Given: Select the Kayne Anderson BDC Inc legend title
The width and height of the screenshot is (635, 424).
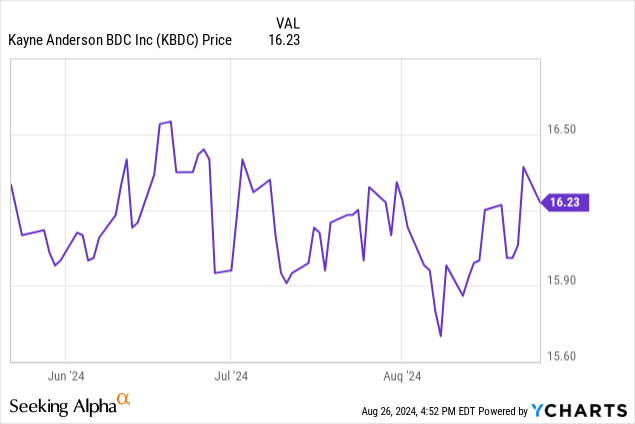Looking at the screenshot, I should point(119,40).
